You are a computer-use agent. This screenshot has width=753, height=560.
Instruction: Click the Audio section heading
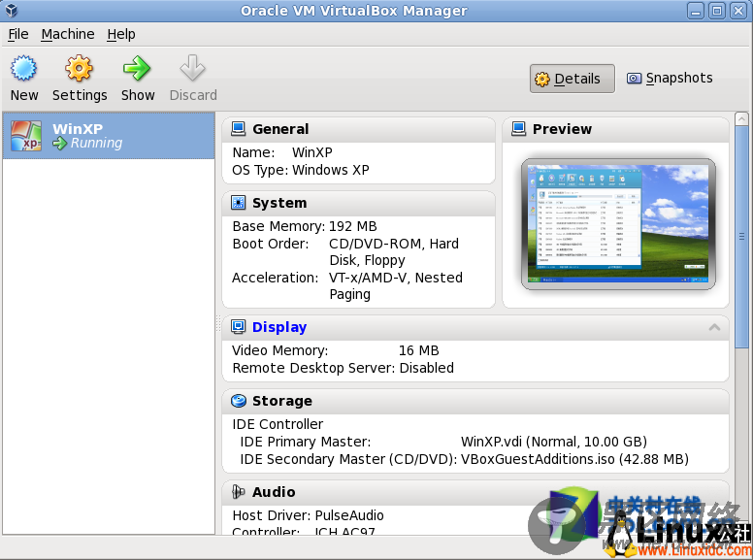pyautogui.click(x=274, y=492)
